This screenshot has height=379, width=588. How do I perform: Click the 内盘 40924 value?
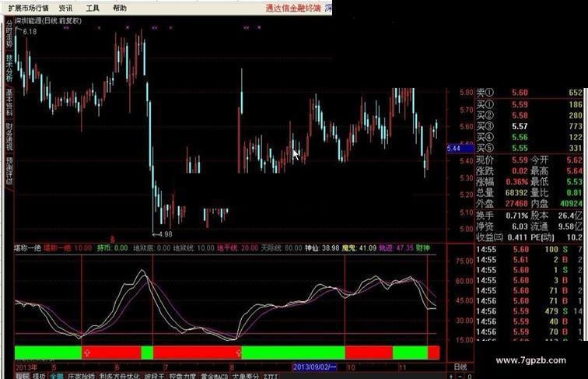point(571,204)
